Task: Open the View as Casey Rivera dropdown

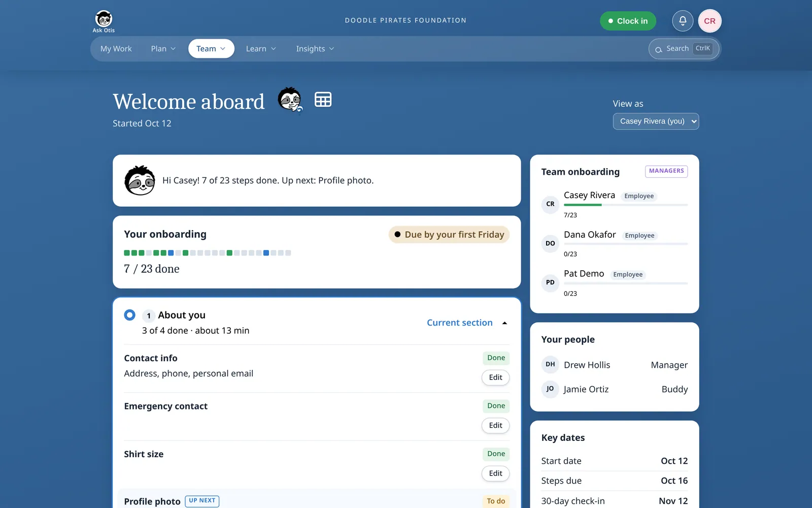Action: pos(656,121)
